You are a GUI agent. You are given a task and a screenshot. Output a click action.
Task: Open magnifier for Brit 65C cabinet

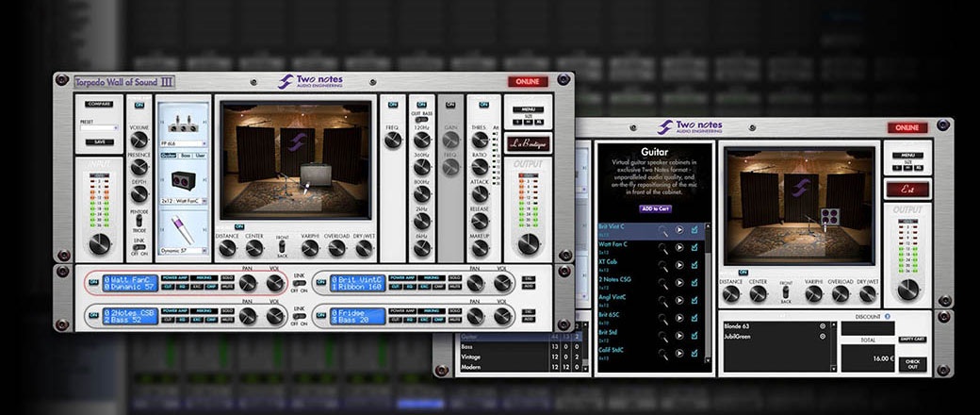pyautogui.click(x=662, y=318)
